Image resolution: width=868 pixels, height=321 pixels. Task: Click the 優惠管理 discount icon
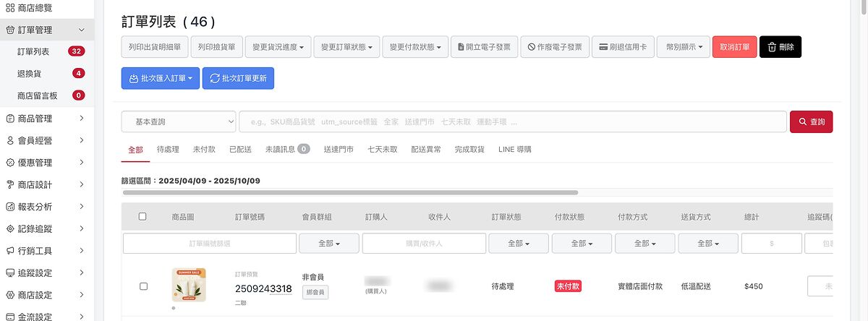coord(10,163)
